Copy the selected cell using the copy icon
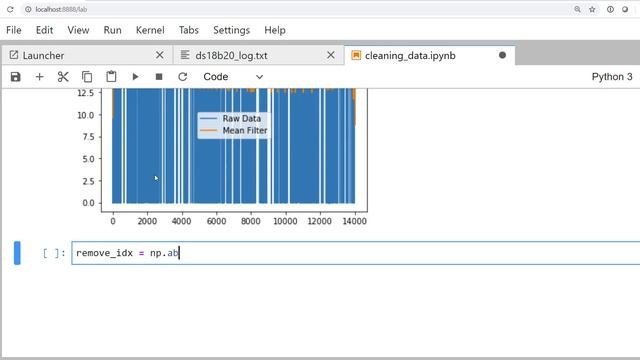Screen dimensions: 640x360 87,77
